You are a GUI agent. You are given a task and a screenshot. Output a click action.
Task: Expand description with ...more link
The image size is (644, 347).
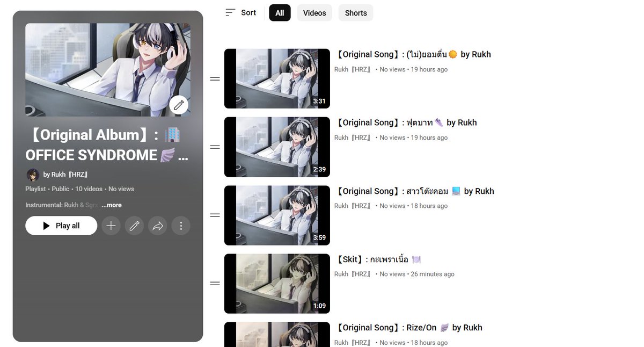112,205
